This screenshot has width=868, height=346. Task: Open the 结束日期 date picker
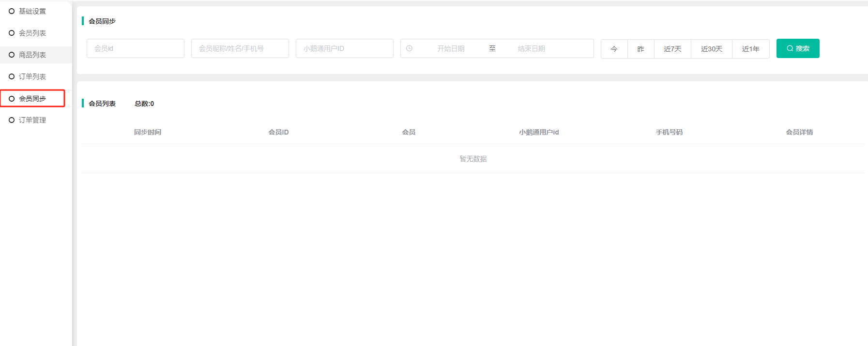click(531, 48)
